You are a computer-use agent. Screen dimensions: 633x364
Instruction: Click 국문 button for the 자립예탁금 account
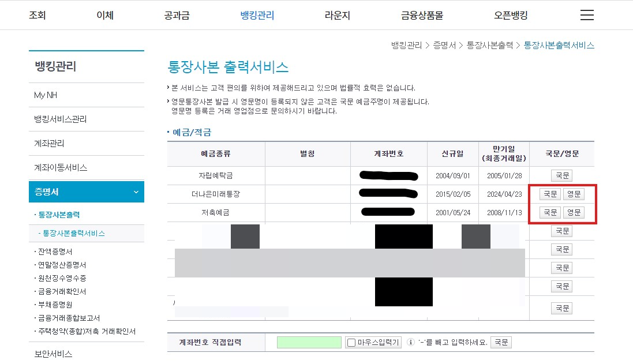tap(561, 175)
